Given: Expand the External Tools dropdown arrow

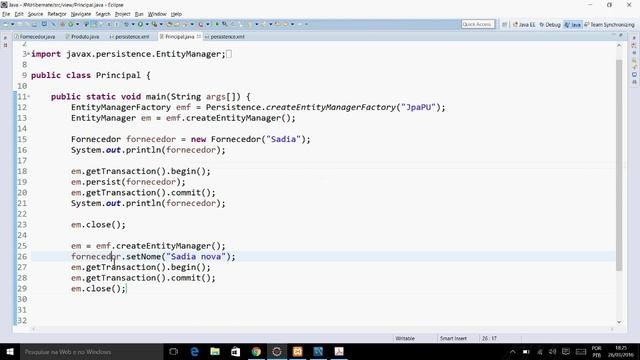Looking at the screenshot, I should point(161,24).
